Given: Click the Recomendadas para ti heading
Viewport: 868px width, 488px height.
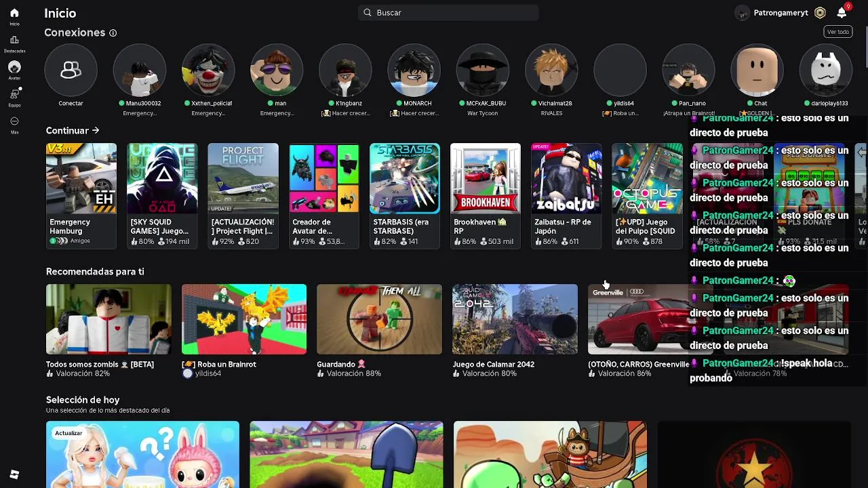Looking at the screenshot, I should [x=95, y=271].
